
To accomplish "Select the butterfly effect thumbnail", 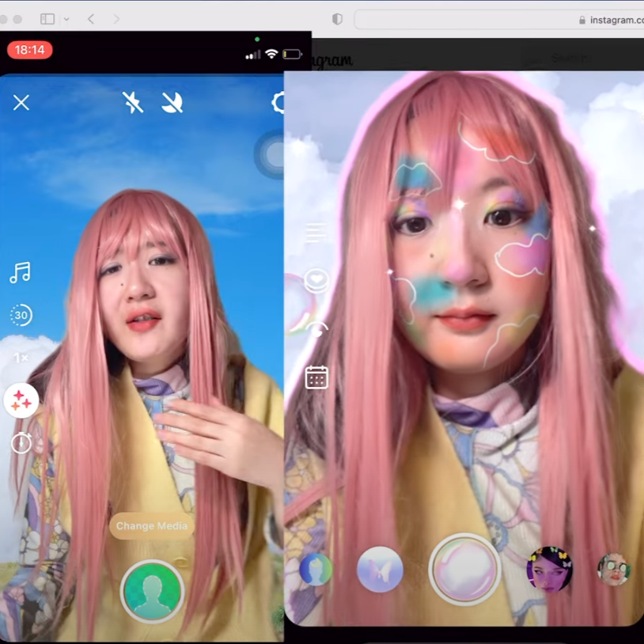I will coord(380,570).
